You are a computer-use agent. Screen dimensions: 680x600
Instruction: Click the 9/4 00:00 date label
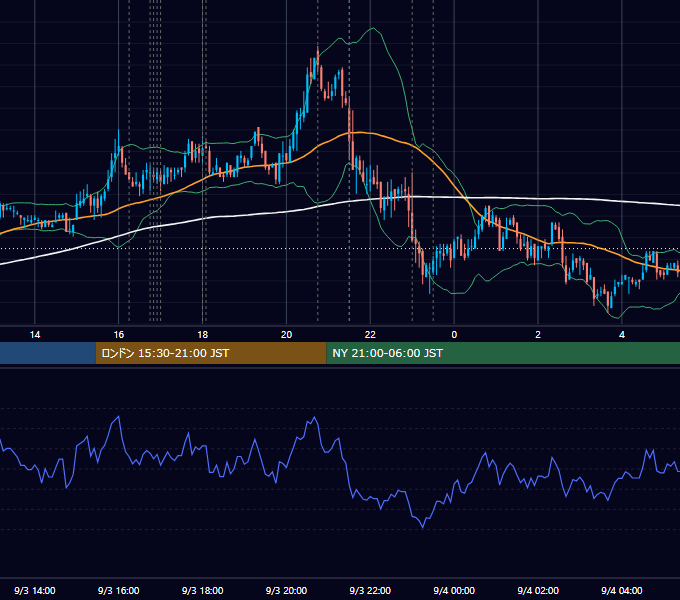[x=454, y=590]
